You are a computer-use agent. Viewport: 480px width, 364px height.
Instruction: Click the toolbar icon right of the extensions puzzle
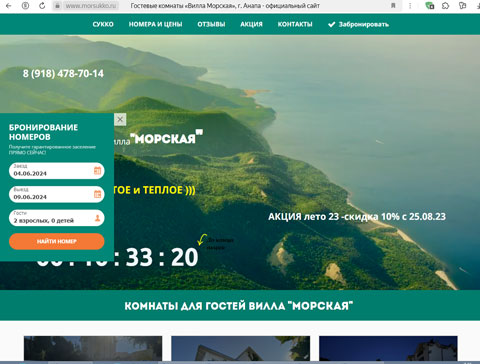(462, 6)
